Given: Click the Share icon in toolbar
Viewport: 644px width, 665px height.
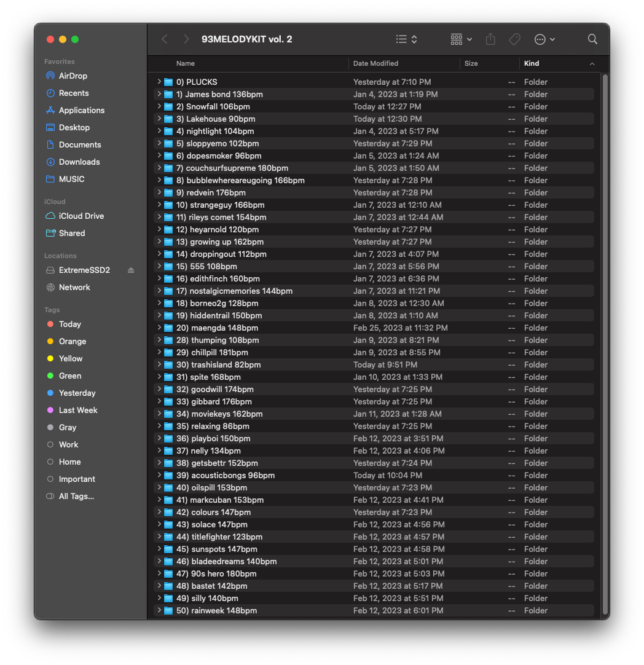Looking at the screenshot, I should pos(490,39).
